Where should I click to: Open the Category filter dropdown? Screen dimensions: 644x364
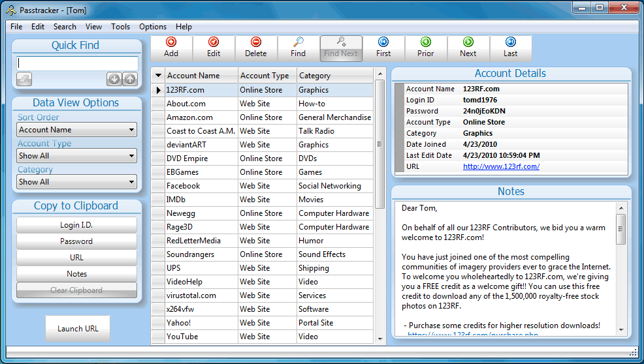tap(77, 182)
